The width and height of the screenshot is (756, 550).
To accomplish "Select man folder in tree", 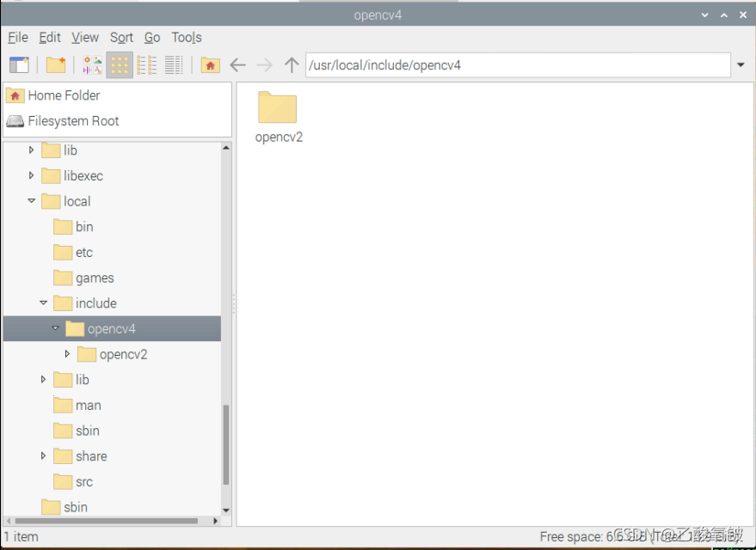I will pos(112,406).
